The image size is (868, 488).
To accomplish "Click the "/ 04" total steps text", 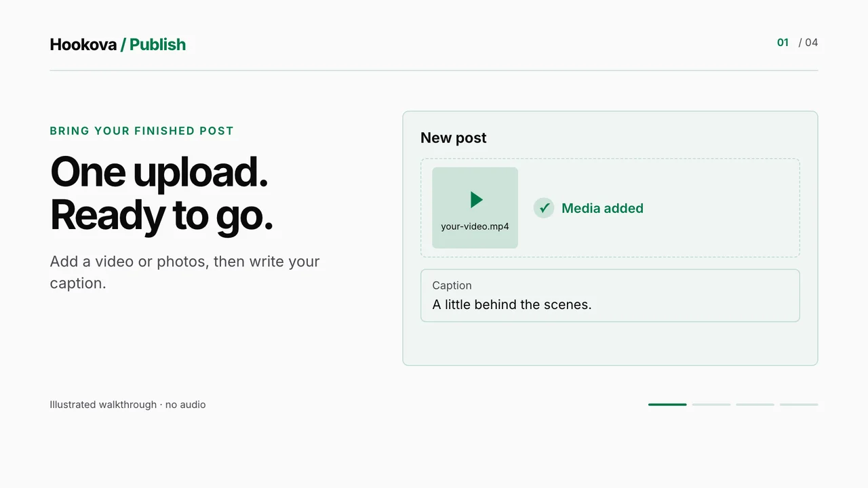I will pos(808,43).
